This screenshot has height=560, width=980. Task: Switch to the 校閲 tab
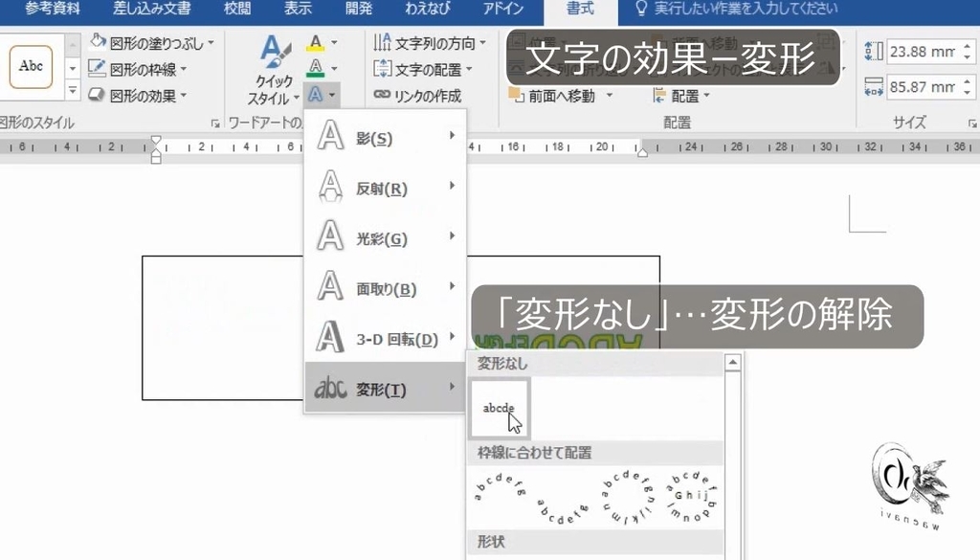click(x=237, y=9)
